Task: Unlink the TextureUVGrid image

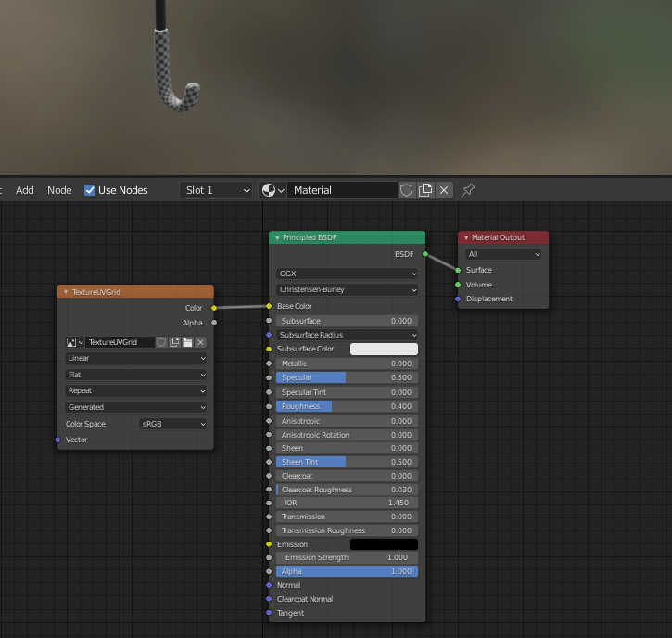Action: (x=200, y=342)
